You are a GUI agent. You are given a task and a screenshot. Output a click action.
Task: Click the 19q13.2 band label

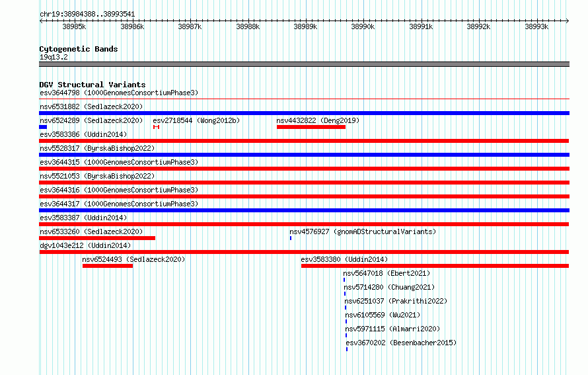(54, 57)
